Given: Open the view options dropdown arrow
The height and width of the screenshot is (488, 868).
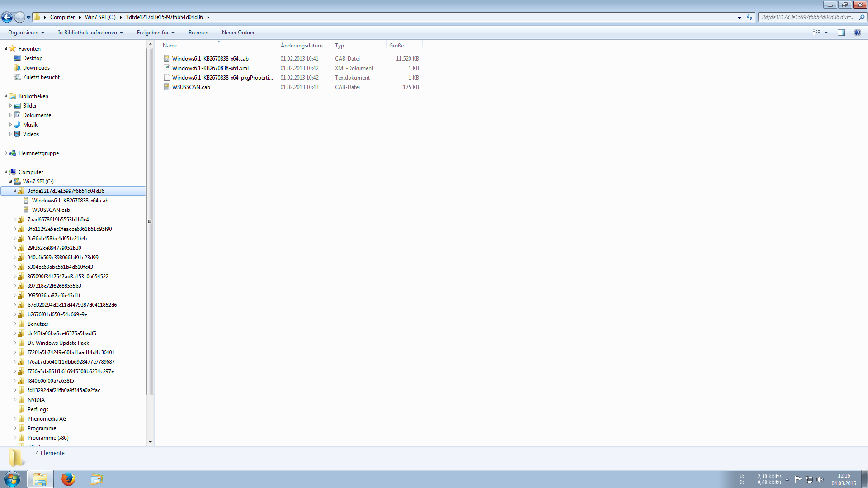Looking at the screenshot, I should (826, 33).
